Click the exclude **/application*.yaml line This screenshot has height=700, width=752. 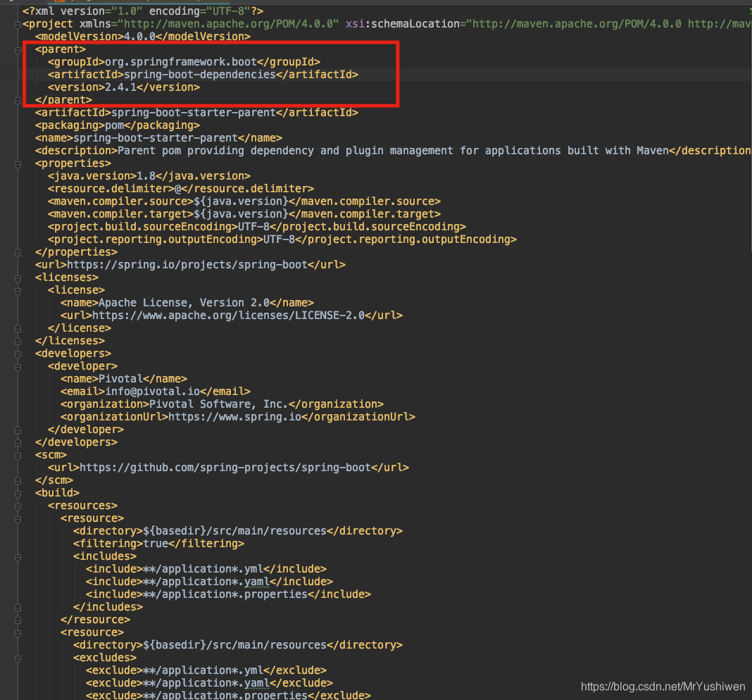[x=209, y=684]
